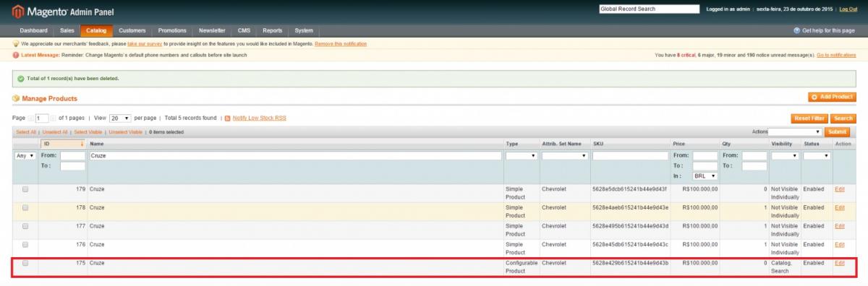
Task: Click the Price From filter field
Action: (705, 155)
